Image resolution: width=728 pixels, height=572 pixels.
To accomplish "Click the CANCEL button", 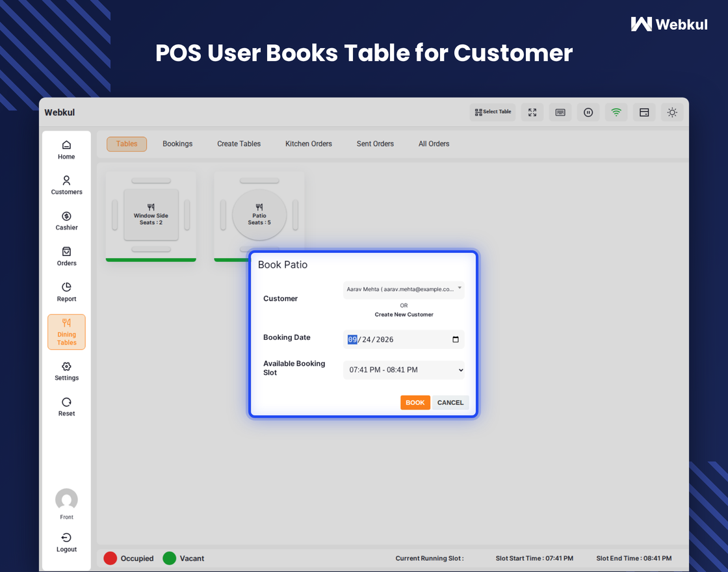I will click(x=450, y=402).
